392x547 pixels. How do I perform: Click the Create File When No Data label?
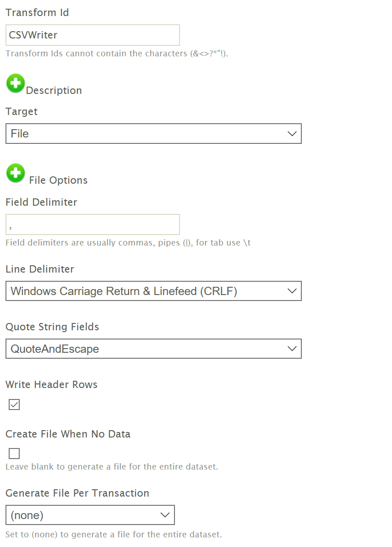68,434
